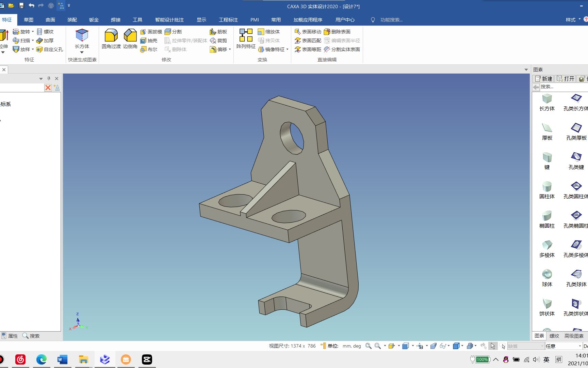This screenshot has width=588, height=368.
Task: Switch to the 曲面 ribbon tab
Action: pos(50,20)
